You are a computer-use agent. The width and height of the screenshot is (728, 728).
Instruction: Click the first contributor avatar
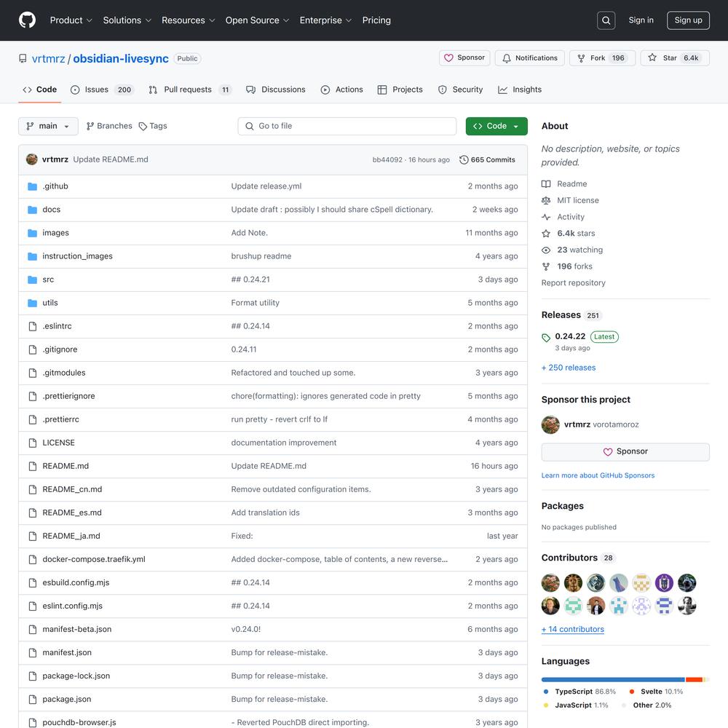[550, 582]
